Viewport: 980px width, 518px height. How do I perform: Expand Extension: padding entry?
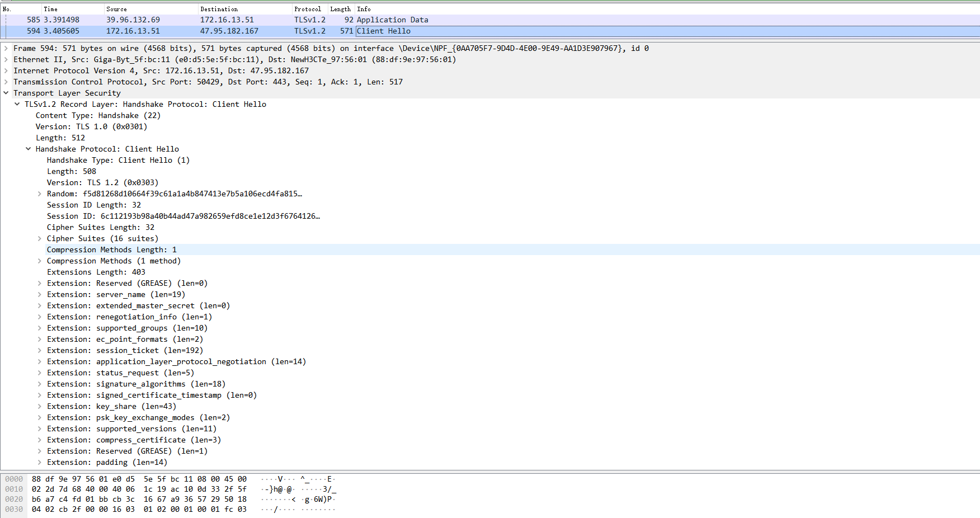click(40, 463)
